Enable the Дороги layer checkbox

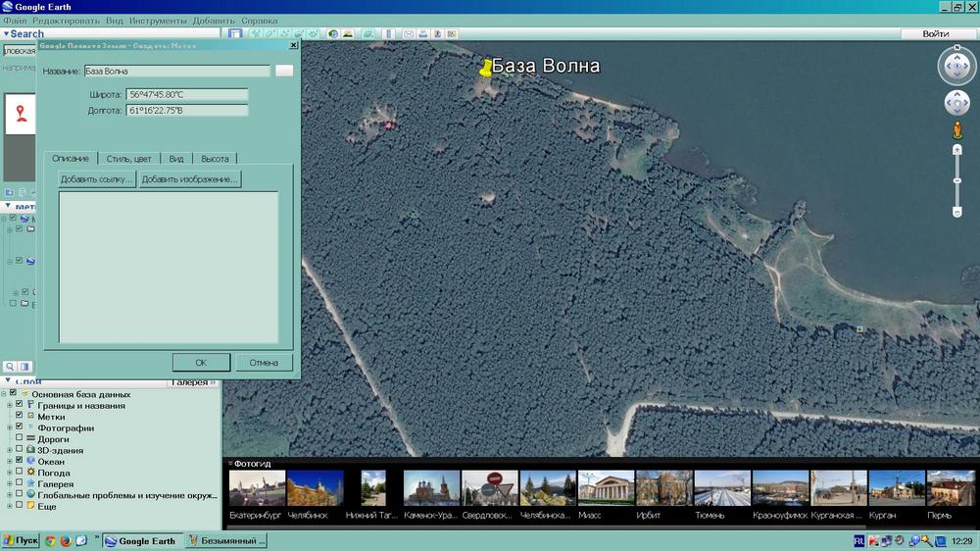[x=20, y=438]
